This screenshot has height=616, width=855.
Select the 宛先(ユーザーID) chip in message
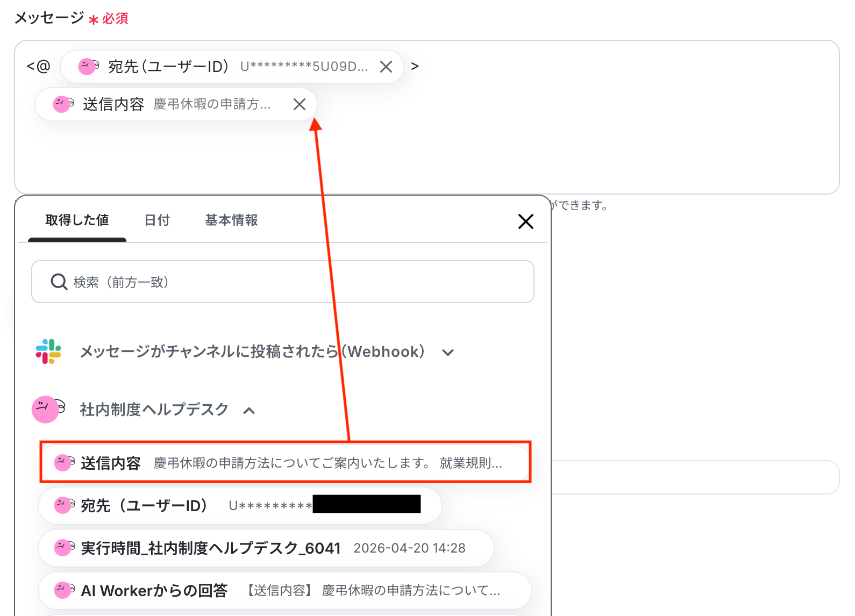pos(232,67)
